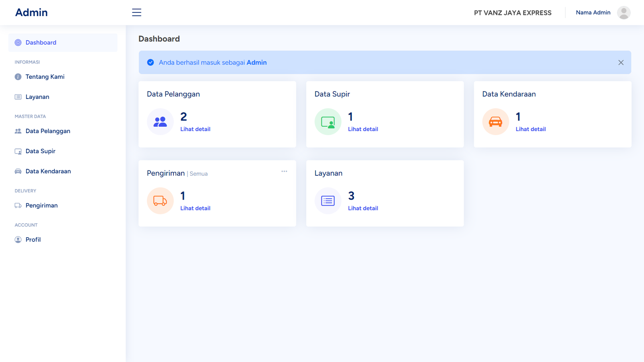The height and width of the screenshot is (362, 644).
Task: Open the Pengiriman card three-dot filter menu
Action: coord(284,171)
